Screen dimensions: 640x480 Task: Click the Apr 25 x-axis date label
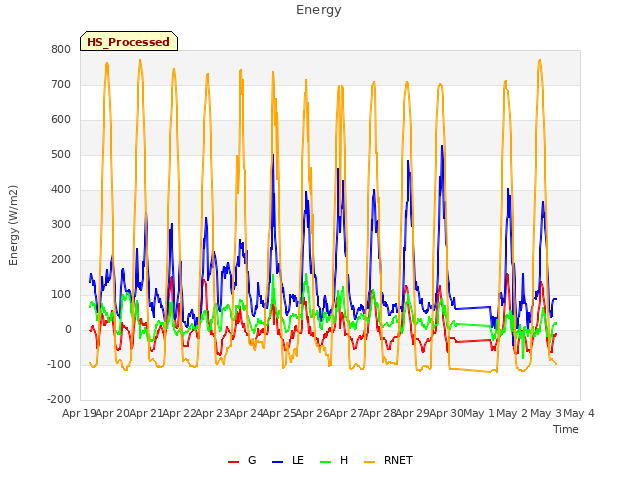pyautogui.click(x=280, y=413)
